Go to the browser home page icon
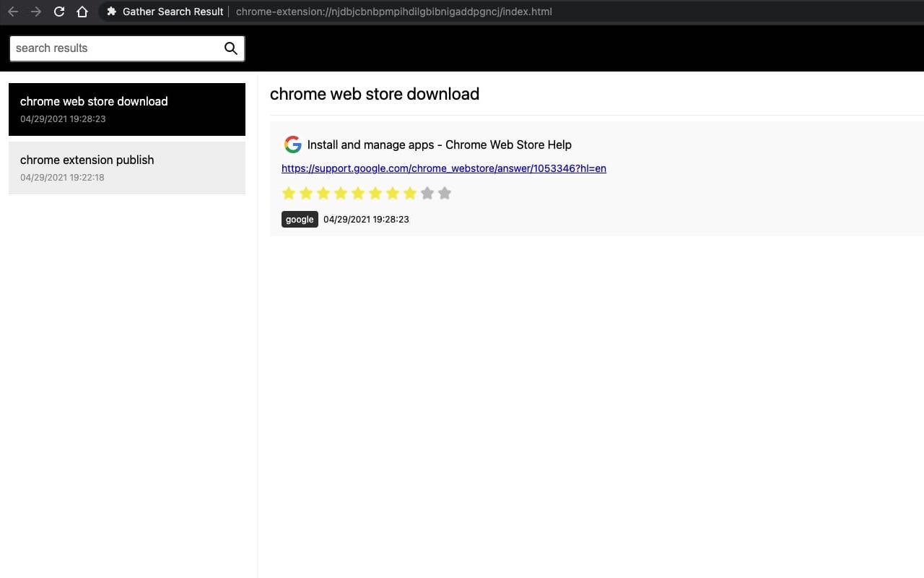 tap(82, 12)
